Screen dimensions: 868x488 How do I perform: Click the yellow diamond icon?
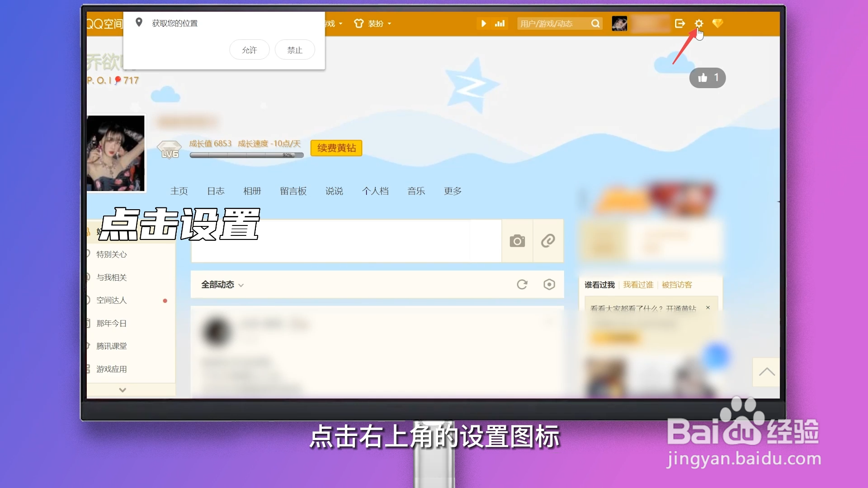pyautogui.click(x=717, y=23)
